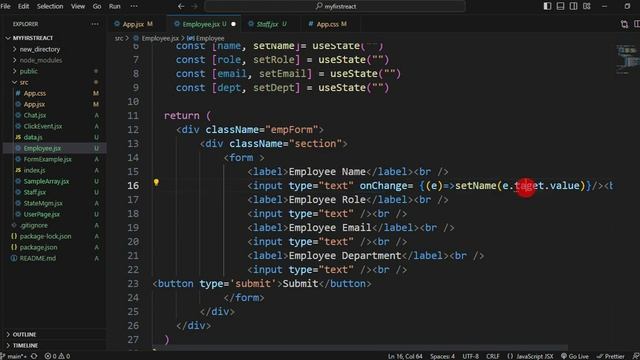Click the go forward arrow
Screen dimensions: 640x360
(x=195, y=6)
